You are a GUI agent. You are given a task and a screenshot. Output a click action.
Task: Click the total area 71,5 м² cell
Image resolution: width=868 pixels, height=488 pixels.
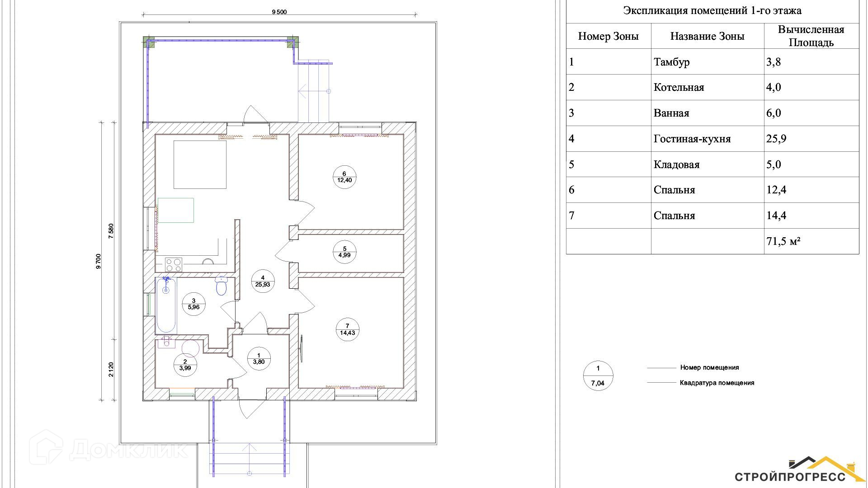[x=783, y=241]
